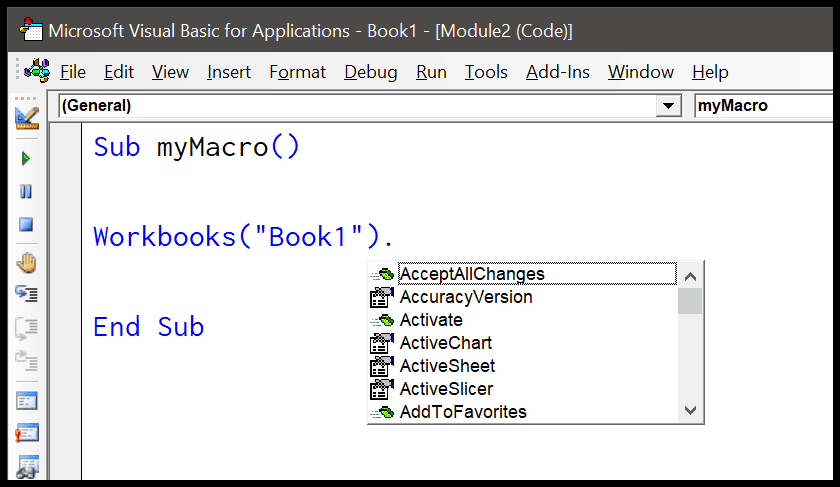
Task: Open the Locals Window icon
Action: pos(27,401)
